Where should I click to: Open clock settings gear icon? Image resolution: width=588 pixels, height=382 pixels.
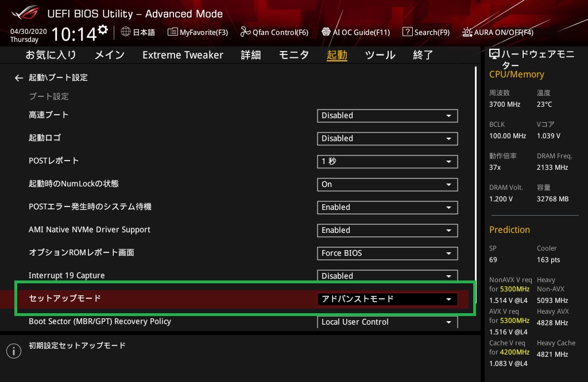point(103,29)
